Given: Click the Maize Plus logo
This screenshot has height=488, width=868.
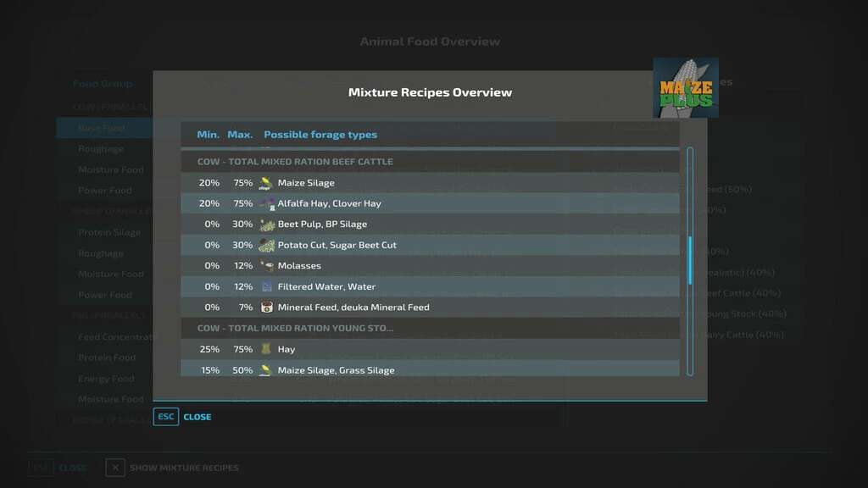Looking at the screenshot, I should 685,88.
